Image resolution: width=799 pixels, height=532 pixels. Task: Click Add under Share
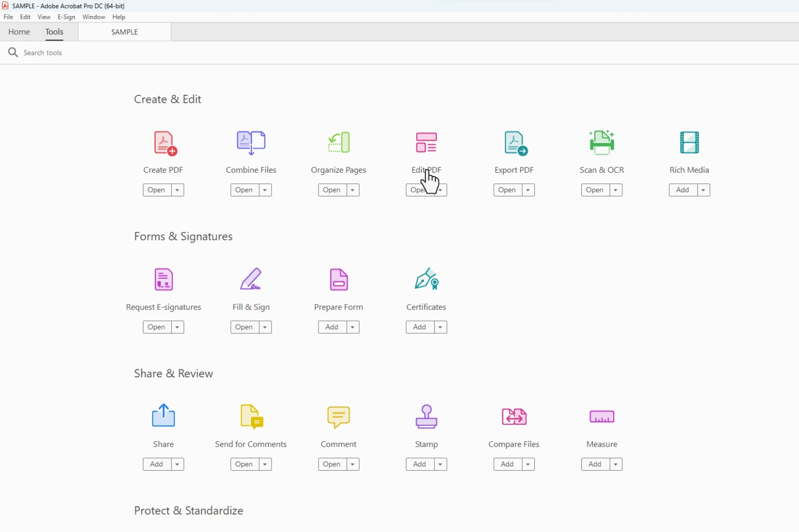pos(157,465)
